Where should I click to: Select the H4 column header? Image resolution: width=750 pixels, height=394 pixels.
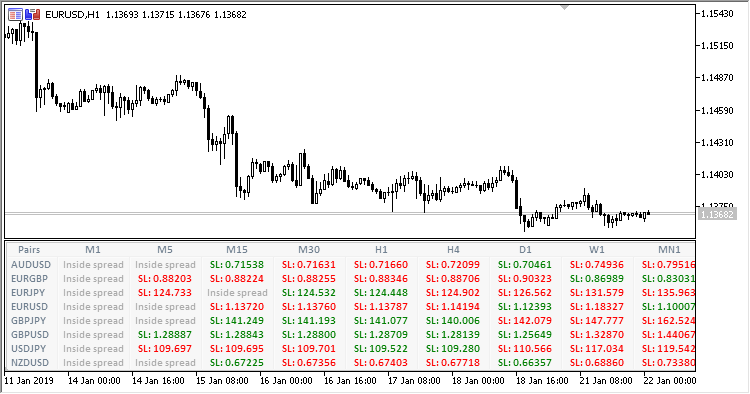click(453, 250)
